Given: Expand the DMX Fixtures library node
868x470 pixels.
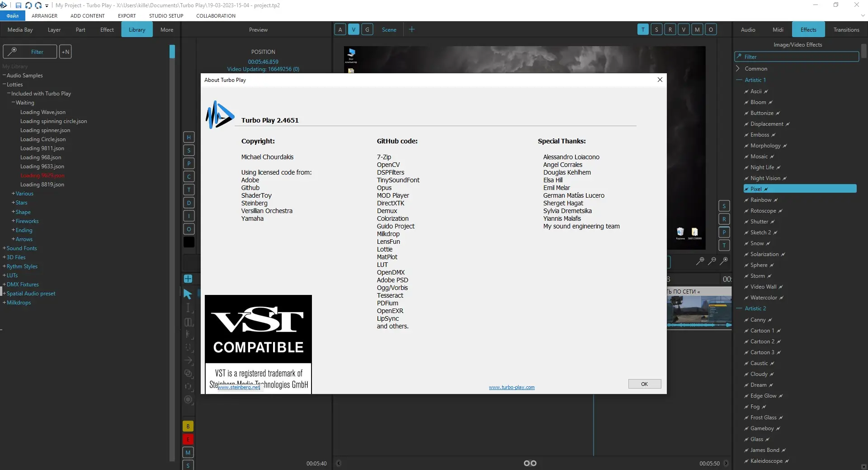Looking at the screenshot, I should pos(4,285).
